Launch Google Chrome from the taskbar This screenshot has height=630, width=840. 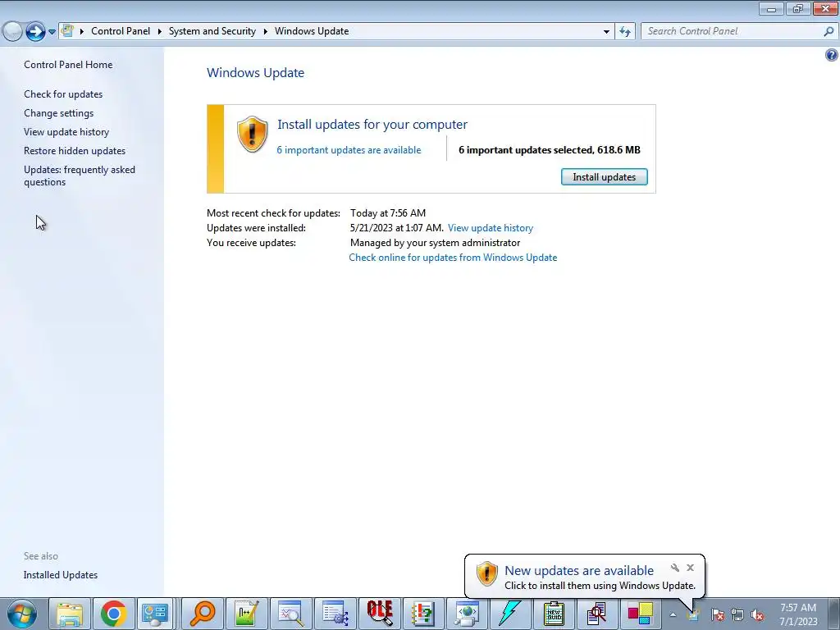113,614
